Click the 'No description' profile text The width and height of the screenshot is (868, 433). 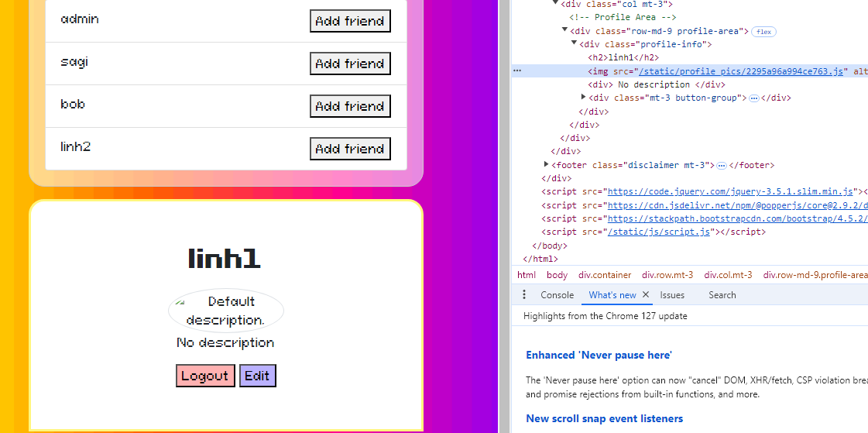tap(225, 342)
